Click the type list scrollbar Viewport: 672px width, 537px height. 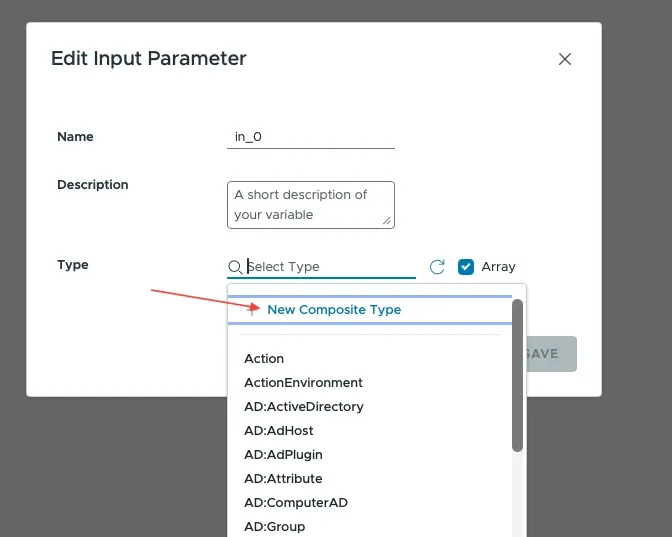coord(517,376)
